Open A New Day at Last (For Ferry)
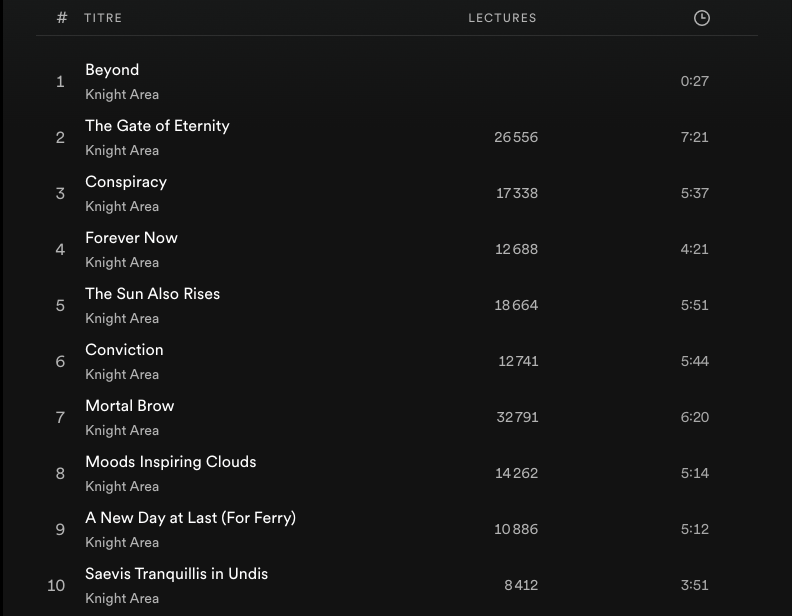The height and width of the screenshot is (616, 792). [x=190, y=518]
